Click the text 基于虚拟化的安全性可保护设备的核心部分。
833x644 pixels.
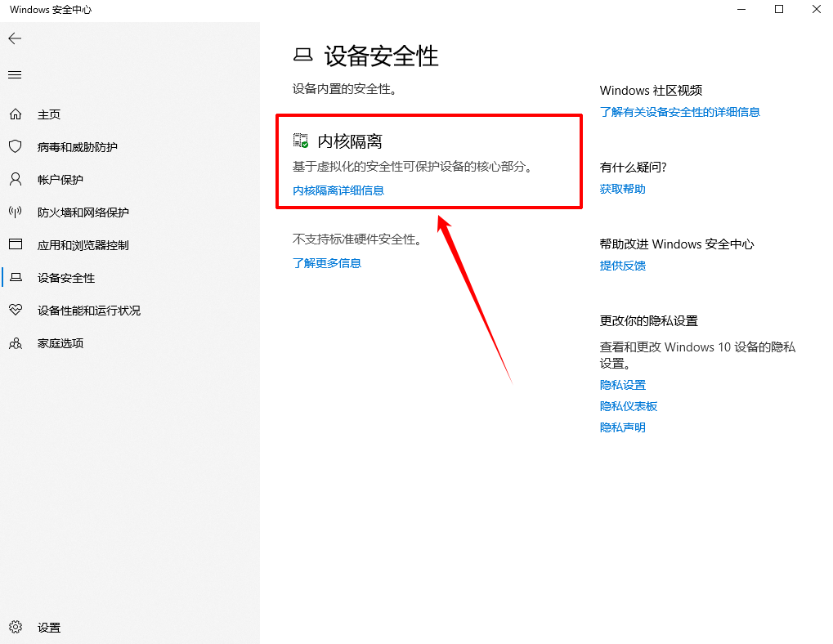tap(414, 167)
